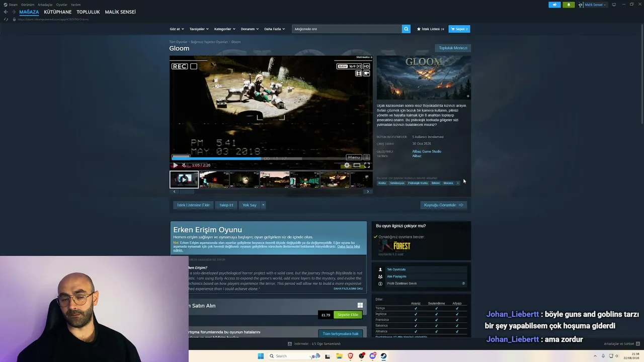Open Brave browser from the taskbar
This screenshot has height=362, width=644.
[350, 356]
